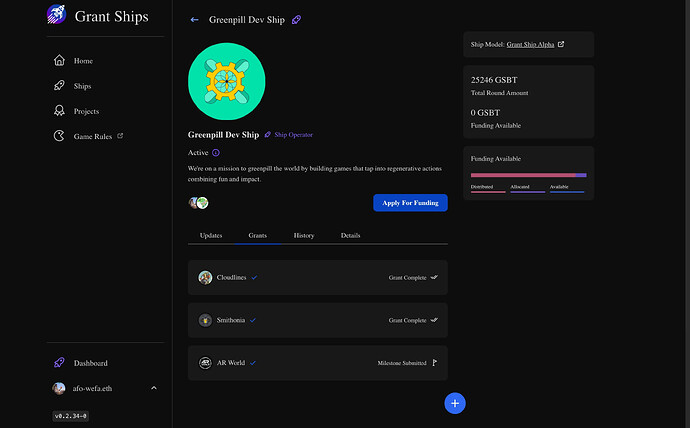Open the Details tab

[x=350, y=235]
